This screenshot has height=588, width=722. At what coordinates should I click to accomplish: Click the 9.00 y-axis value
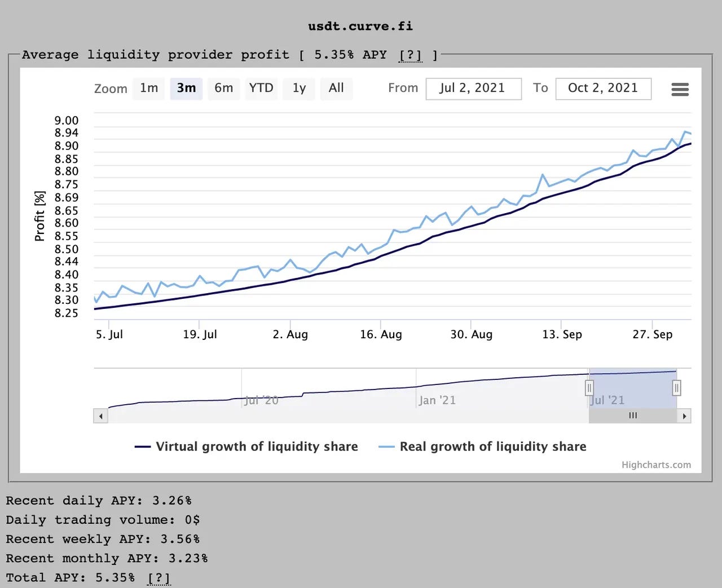point(67,120)
